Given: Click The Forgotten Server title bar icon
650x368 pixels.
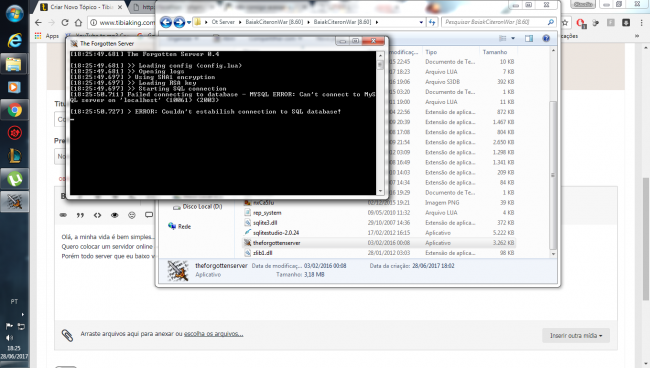Looking at the screenshot, I should (74, 44).
